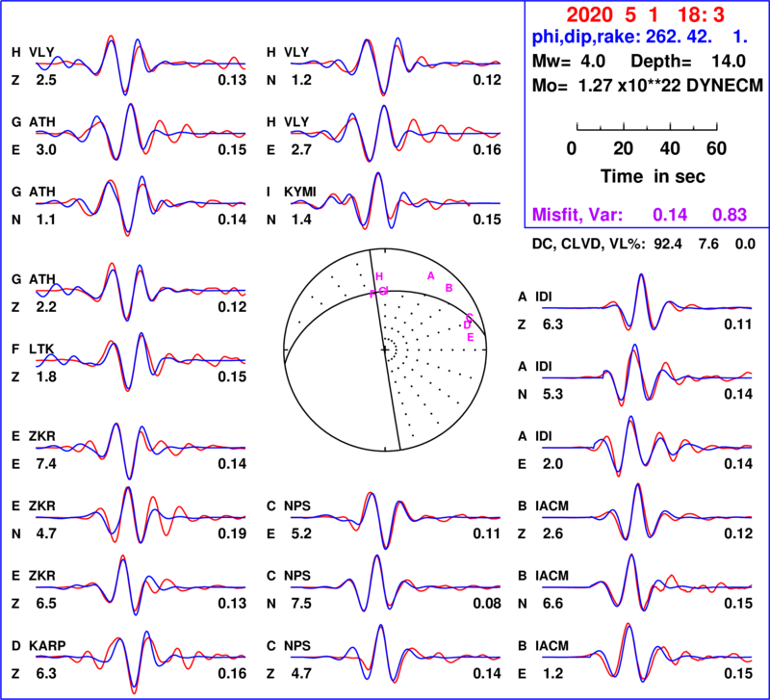Click the 40 tick label on time scale
The image size is (770, 700).
(670, 148)
